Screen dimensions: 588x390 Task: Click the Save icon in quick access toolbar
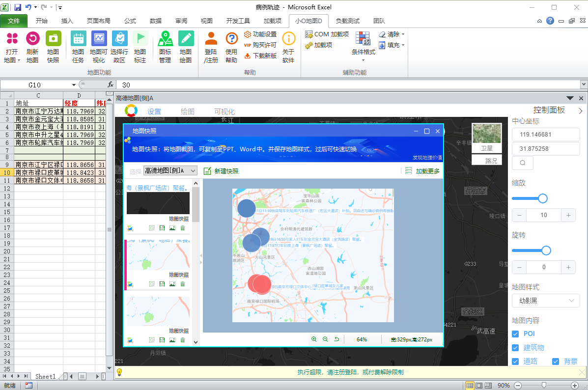(x=18, y=7)
